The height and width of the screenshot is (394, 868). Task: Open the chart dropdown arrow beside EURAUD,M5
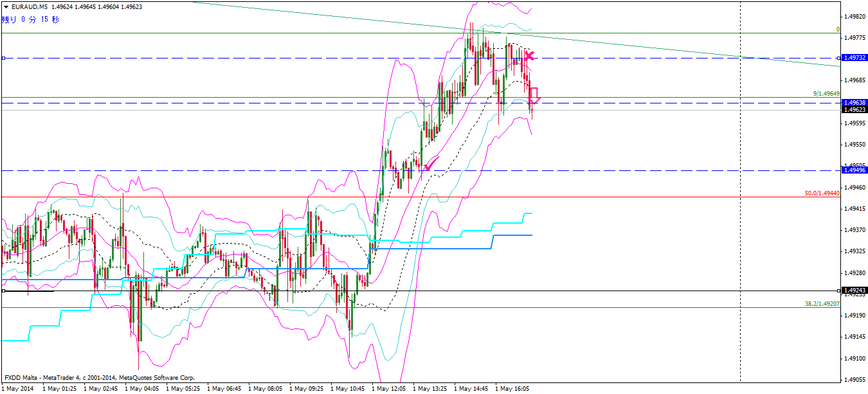coord(5,6)
